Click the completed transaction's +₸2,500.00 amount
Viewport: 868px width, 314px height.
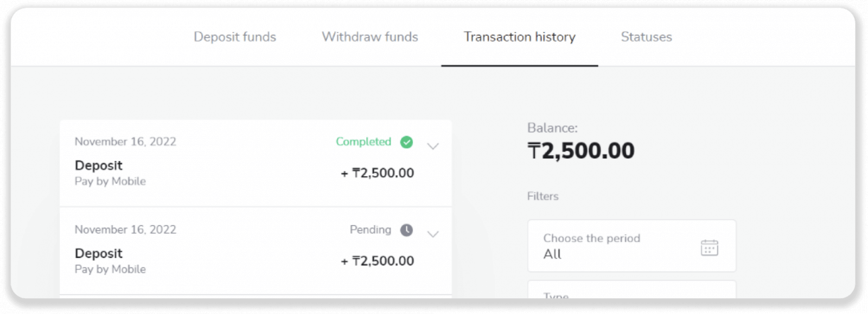click(378, 173)
